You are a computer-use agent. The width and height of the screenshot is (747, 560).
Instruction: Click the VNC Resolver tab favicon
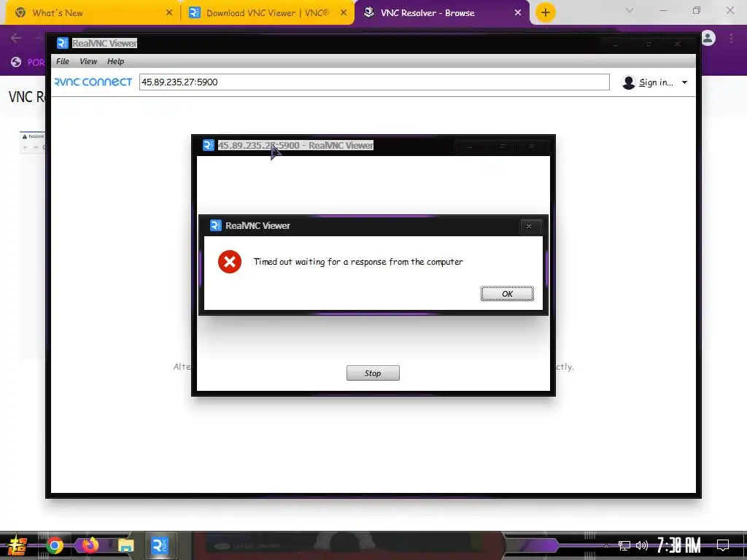[x=368, y=12]
